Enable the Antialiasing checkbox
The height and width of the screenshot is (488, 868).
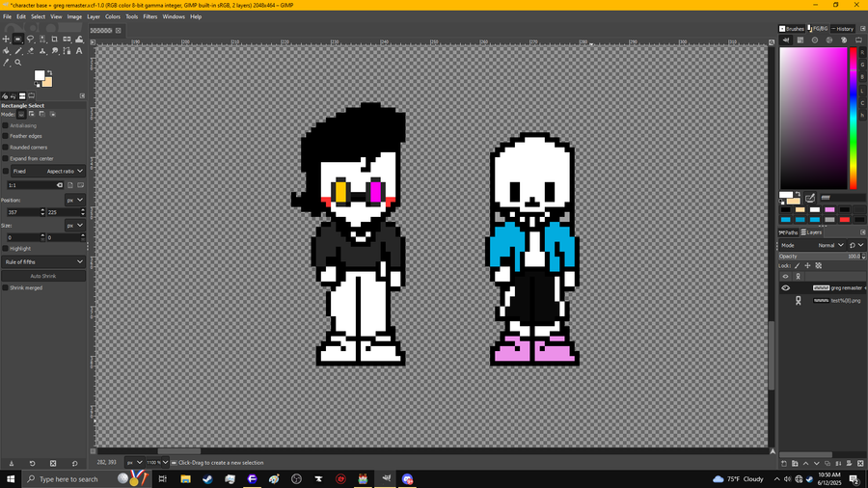[x=6, y=125]
